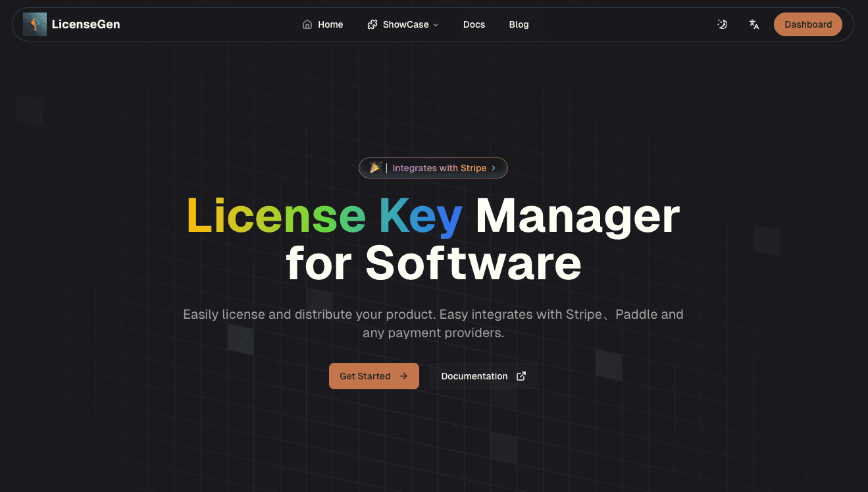
Task: Click the LicenseGen brand name text
Action: click(86, 24)
